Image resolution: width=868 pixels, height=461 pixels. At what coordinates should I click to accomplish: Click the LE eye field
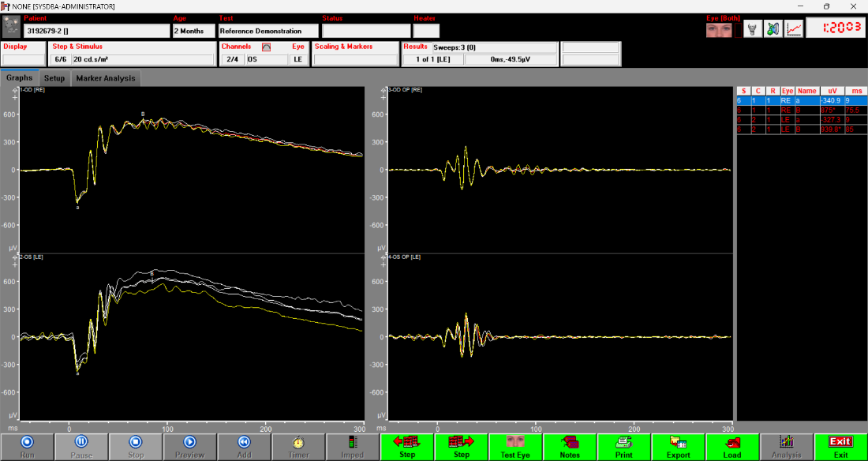coord(297,60)
